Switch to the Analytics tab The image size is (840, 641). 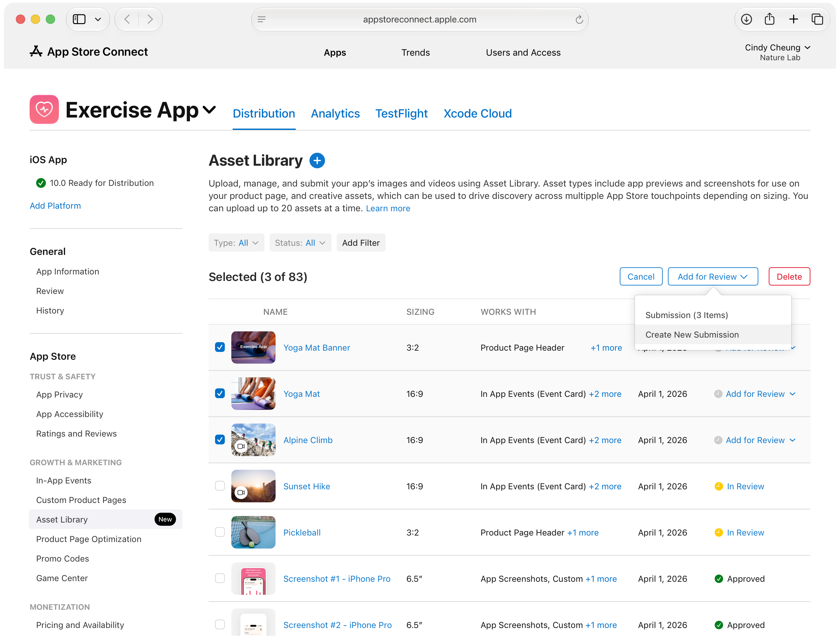pyautogui.click(x=335, y=114)
